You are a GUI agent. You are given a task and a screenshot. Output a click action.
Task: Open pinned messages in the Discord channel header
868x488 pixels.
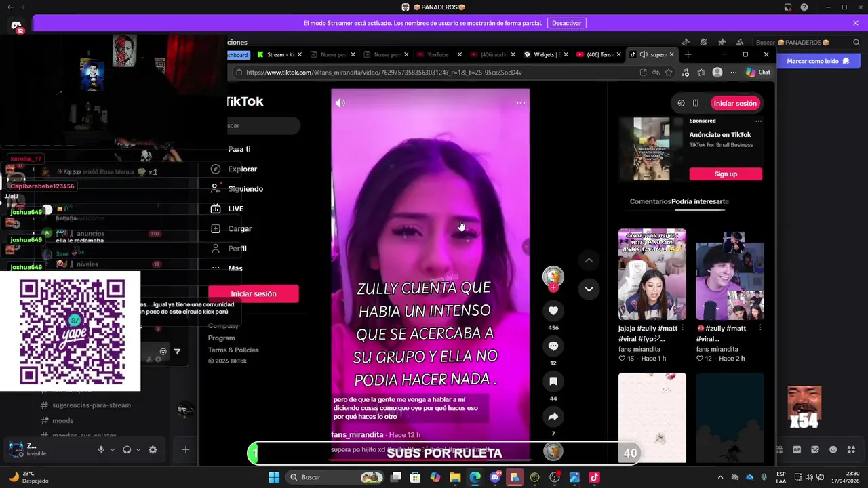point(722,42)
